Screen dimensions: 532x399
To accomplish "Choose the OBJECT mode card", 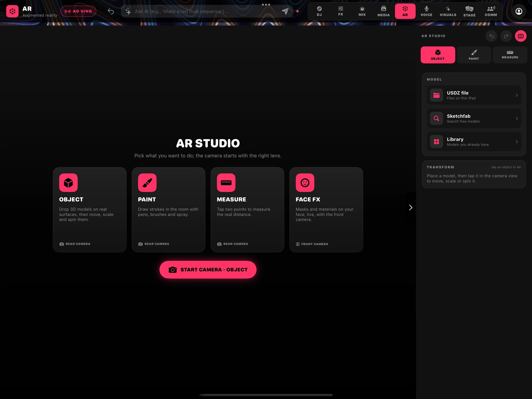I will [90, 210].
